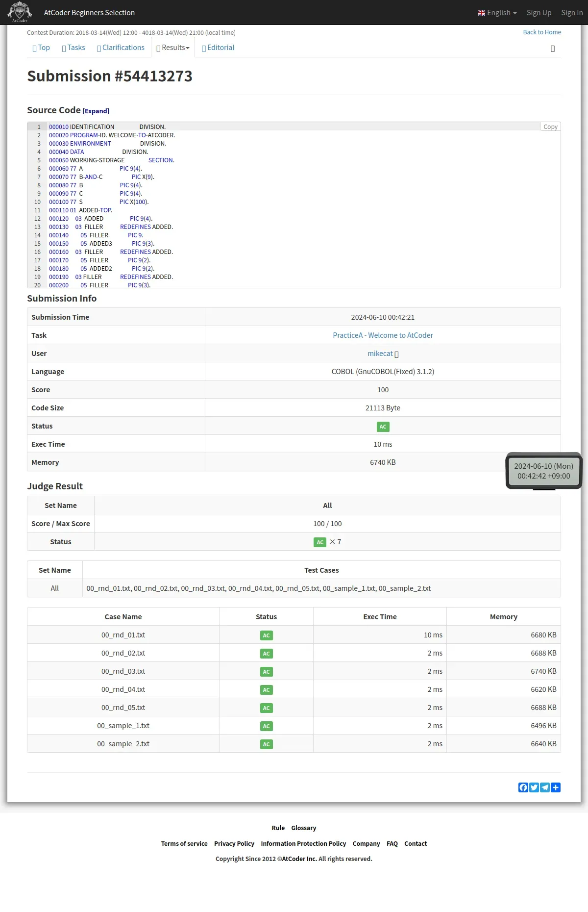Open the Rule footer link
This screenshot has height=912, width=588.
pos(278,828)
